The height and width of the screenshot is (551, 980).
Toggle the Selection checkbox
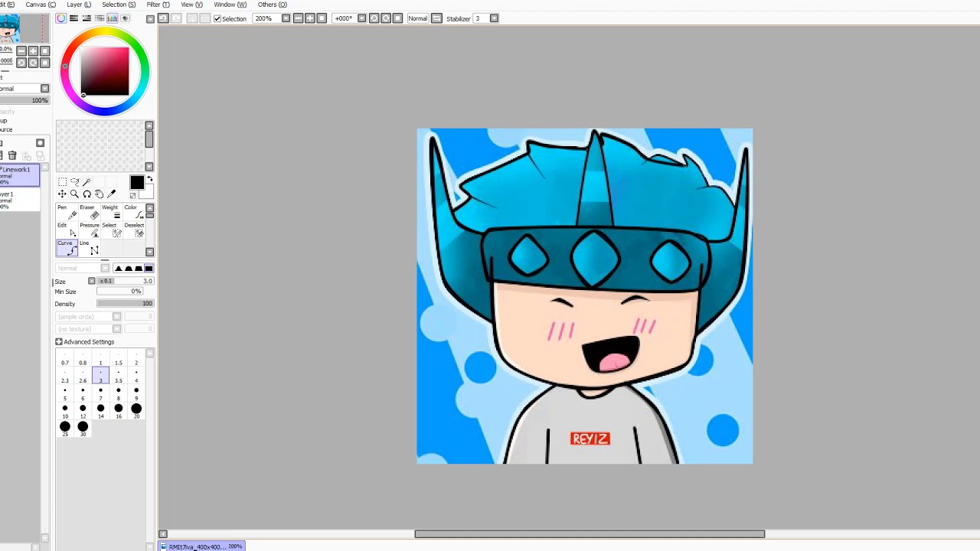(217, 18)
